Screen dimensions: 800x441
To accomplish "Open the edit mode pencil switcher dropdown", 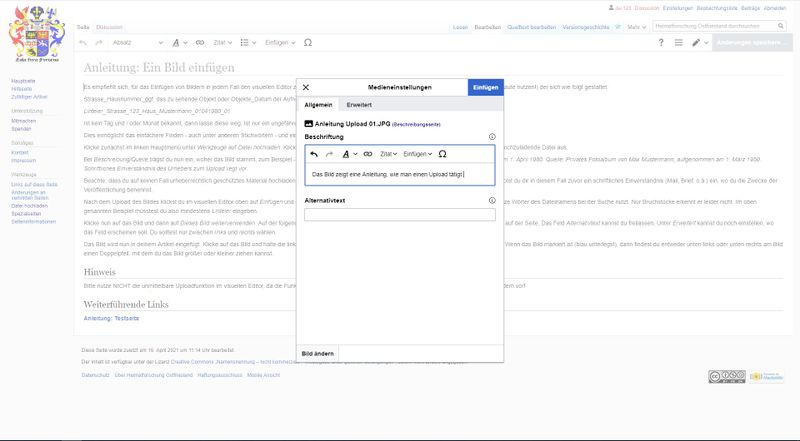I will (x=700, y=43).
